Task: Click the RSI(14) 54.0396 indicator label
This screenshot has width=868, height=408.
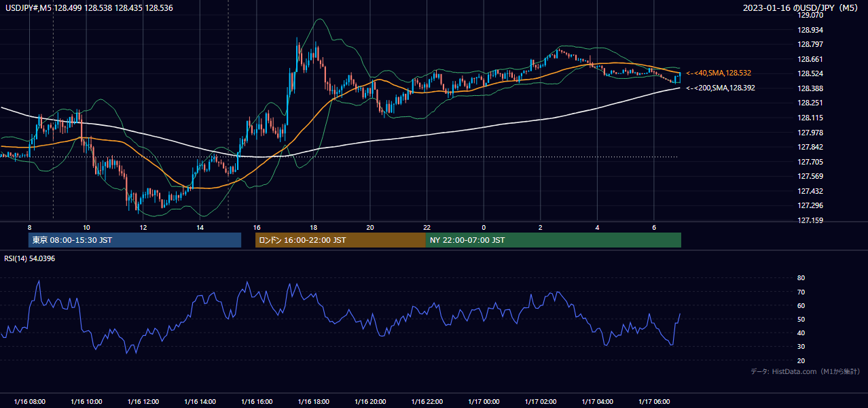Action: pos(31,258)
